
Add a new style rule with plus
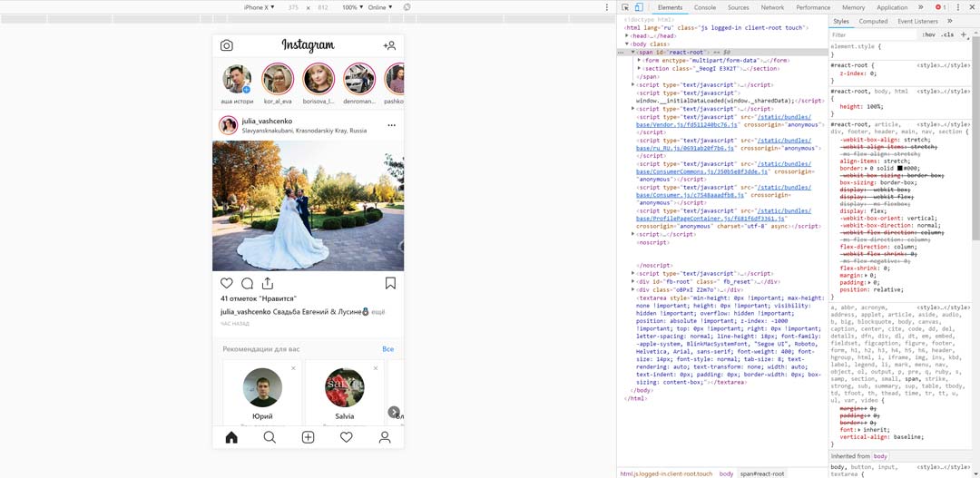click(x=963, y=34)
